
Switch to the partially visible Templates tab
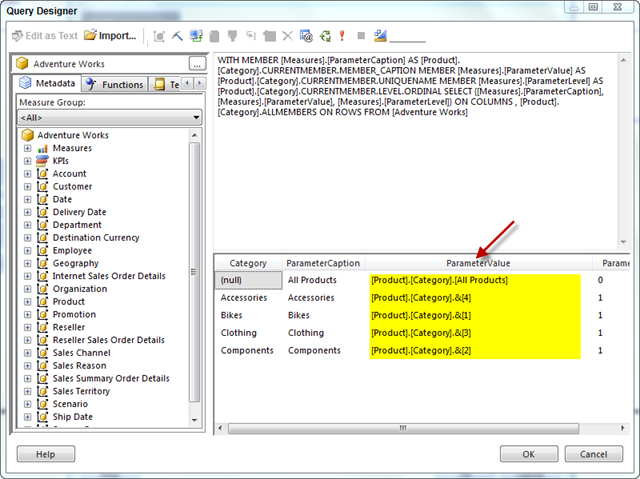click(x=165, y=84)
